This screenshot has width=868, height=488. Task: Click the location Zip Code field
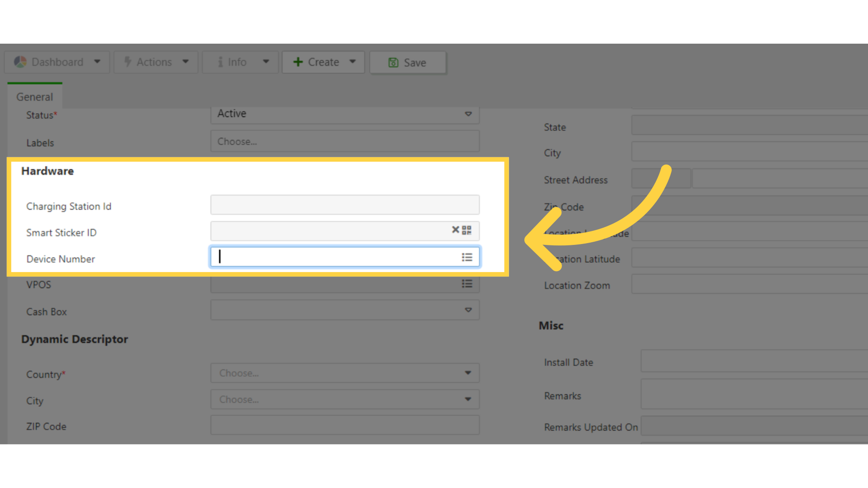[x=750, y=205]
